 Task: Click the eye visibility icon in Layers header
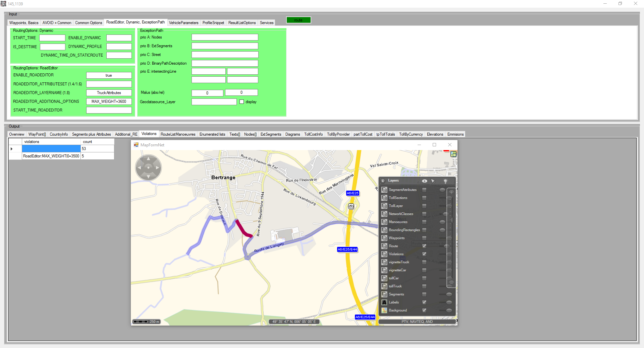(x=424, y=181)
